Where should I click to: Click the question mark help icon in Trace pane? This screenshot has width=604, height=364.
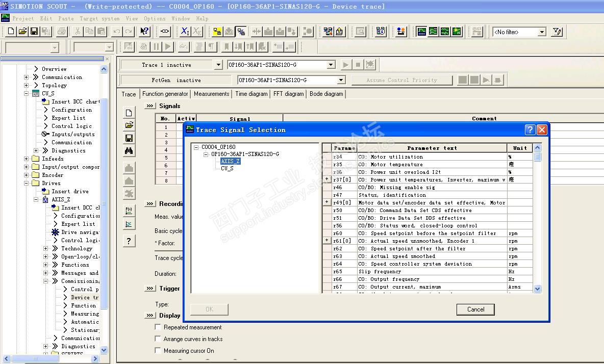pos(129,241)
